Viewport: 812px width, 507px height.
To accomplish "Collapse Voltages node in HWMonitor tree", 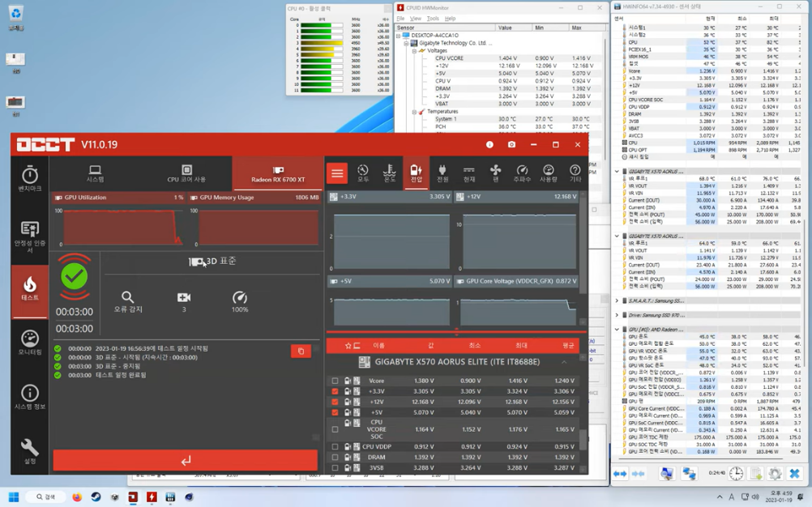I will tap(414, 51).
